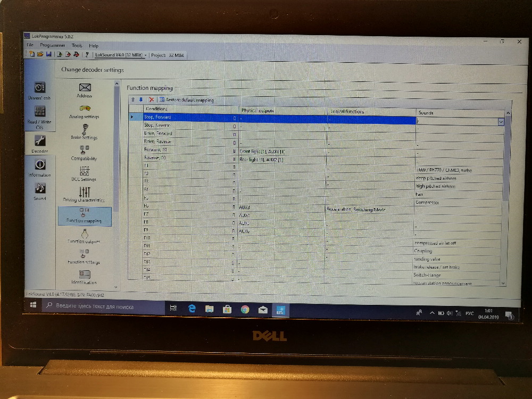Click the save project floppy disk icon
532x399 pixels.
(x=48, y=54)
